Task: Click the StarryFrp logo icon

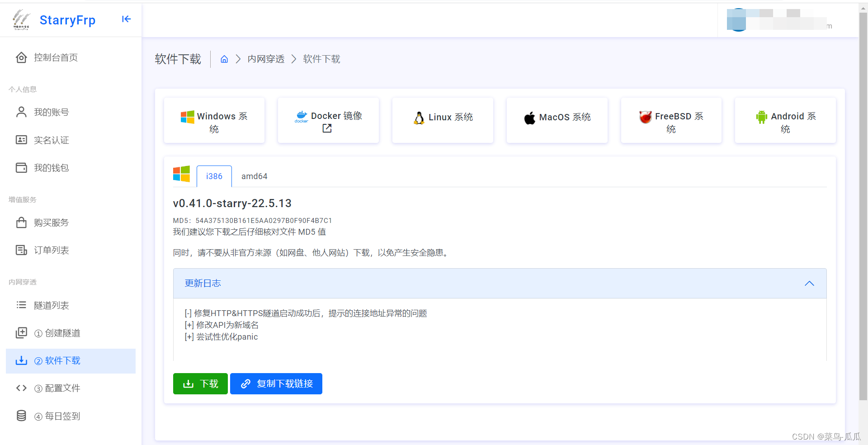Action: tap(21, 19)
